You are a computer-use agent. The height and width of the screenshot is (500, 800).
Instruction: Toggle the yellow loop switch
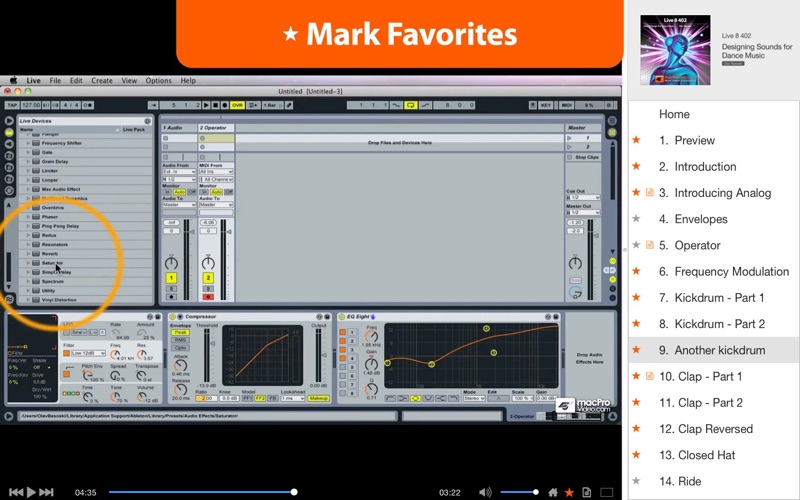pyautogui.click(x=411, y=105)
